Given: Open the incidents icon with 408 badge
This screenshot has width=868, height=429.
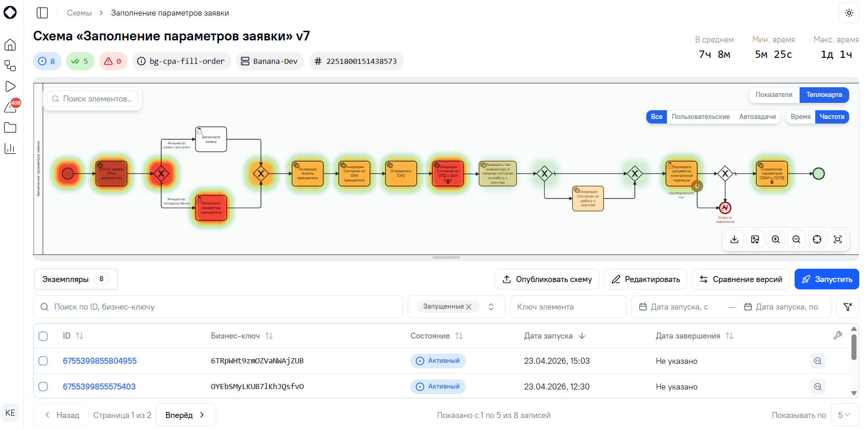Looking at the screenshot, I should coord(11,107).
